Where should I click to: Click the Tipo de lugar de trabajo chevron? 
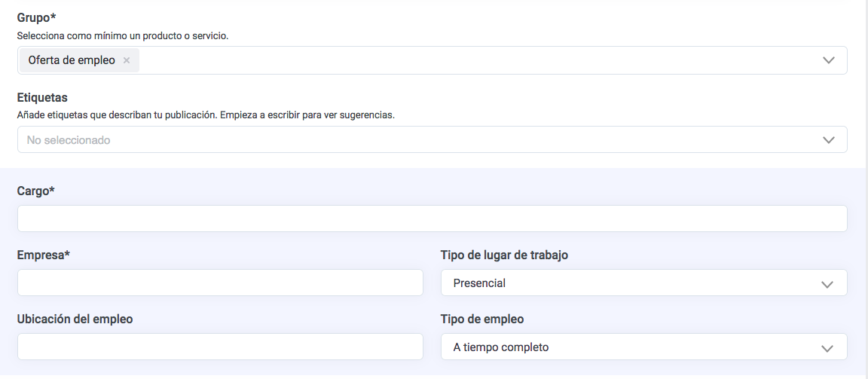827,284
